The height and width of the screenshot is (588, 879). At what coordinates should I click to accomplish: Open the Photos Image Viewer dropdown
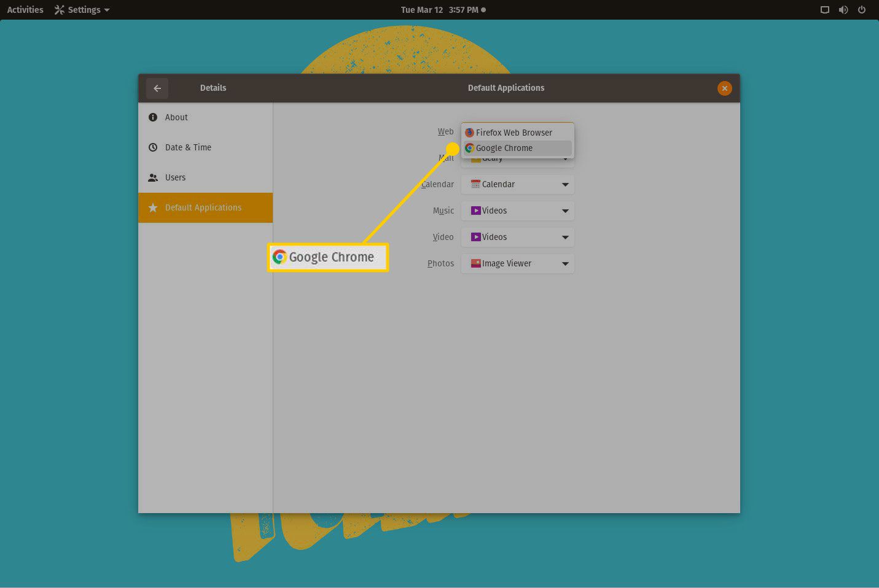coord(517,263)
